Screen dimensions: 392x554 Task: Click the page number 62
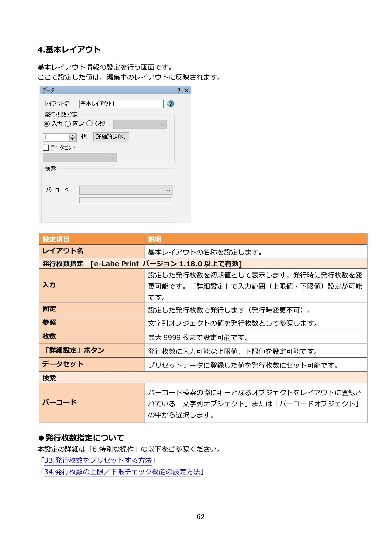pyautogui.click(x=201, y=517)
